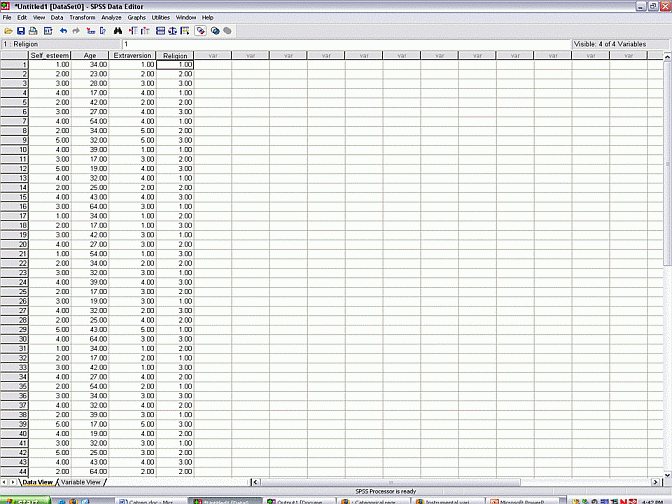672x504 pixels.
Task: Click the greyed Show All Variables icon
Action: (228, 31)
